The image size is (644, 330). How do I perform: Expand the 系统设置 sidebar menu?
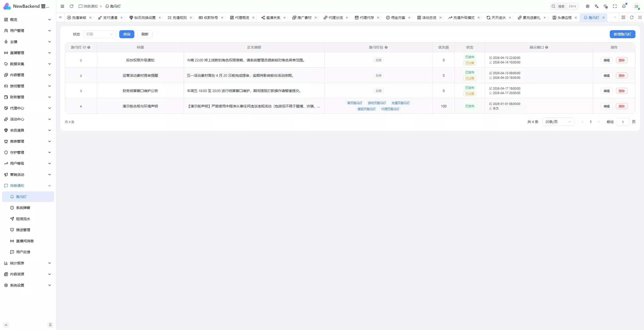28,285
